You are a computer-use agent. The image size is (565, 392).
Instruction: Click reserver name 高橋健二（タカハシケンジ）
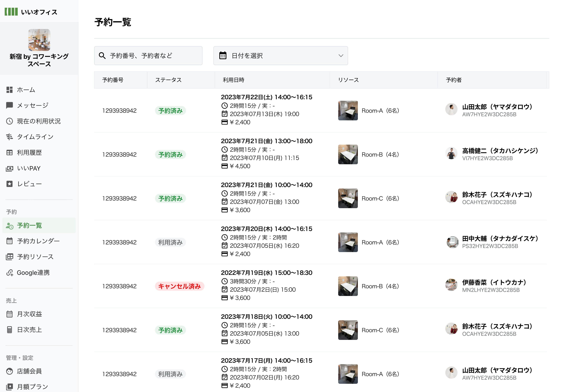(500, 151)
